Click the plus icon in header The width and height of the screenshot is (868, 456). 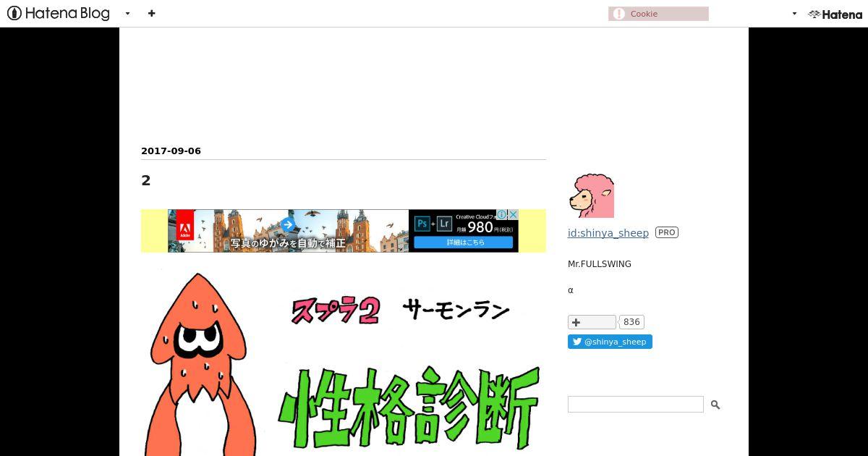pos(151,13)
